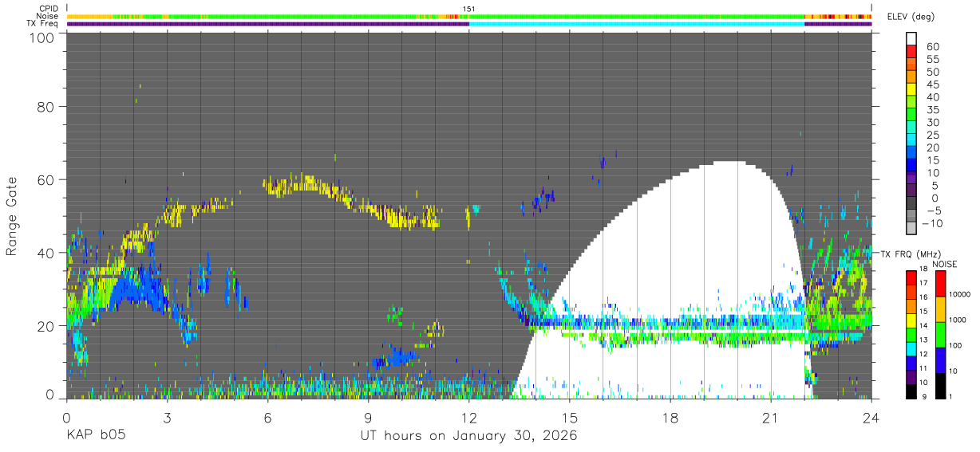
Task: Click the ELEV (deg) legend title
Action: tap(911, 17)
